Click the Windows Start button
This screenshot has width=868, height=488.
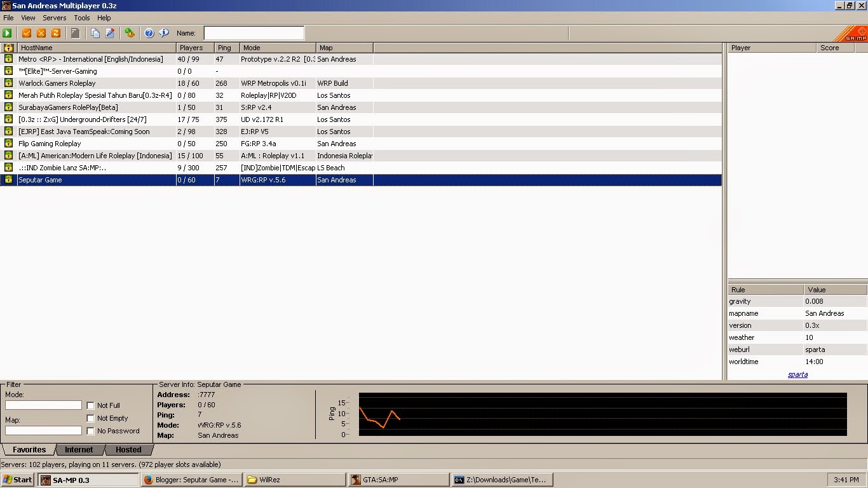point(18,480)
